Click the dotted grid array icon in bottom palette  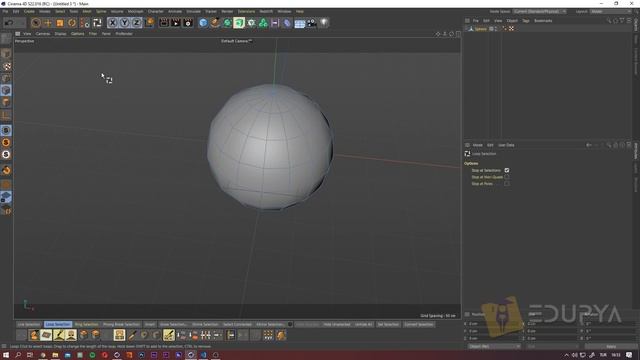click(x=268, y=336)
